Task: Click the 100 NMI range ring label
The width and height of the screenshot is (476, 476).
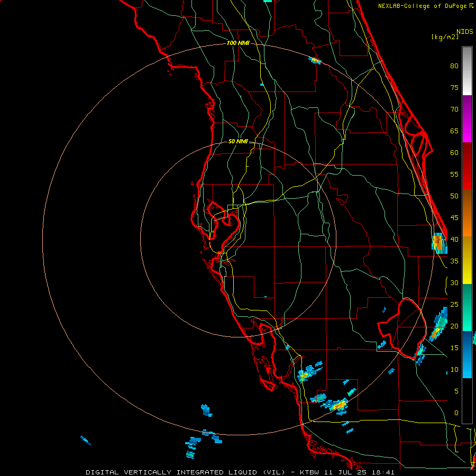Action: pos(238,43)
